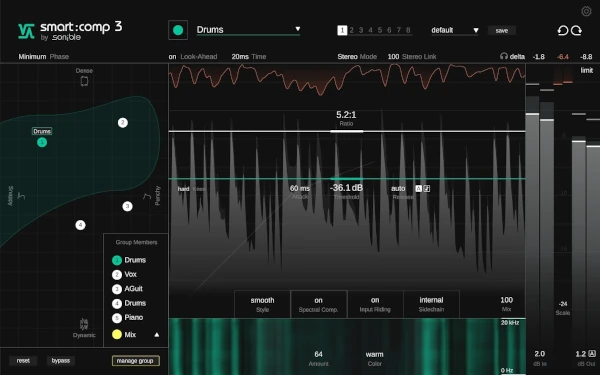This screenshot has height=375, width=600.
Task: Select the green Drums node in map
Action: (x=42, y=142)
